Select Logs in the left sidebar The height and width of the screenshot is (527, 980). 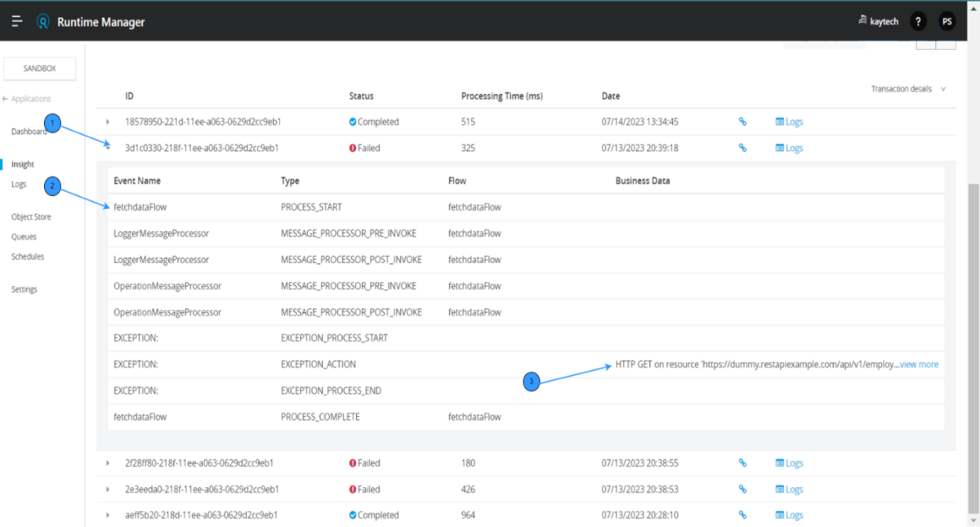[x=18, y=184]
